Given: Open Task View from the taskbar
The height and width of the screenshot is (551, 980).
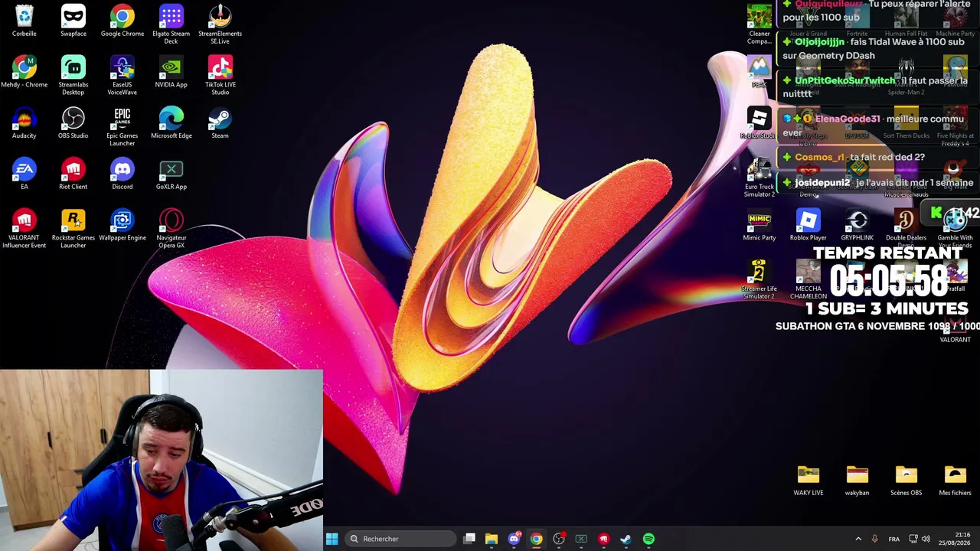Looking at the screenshot, I should (x=469, y=539).
